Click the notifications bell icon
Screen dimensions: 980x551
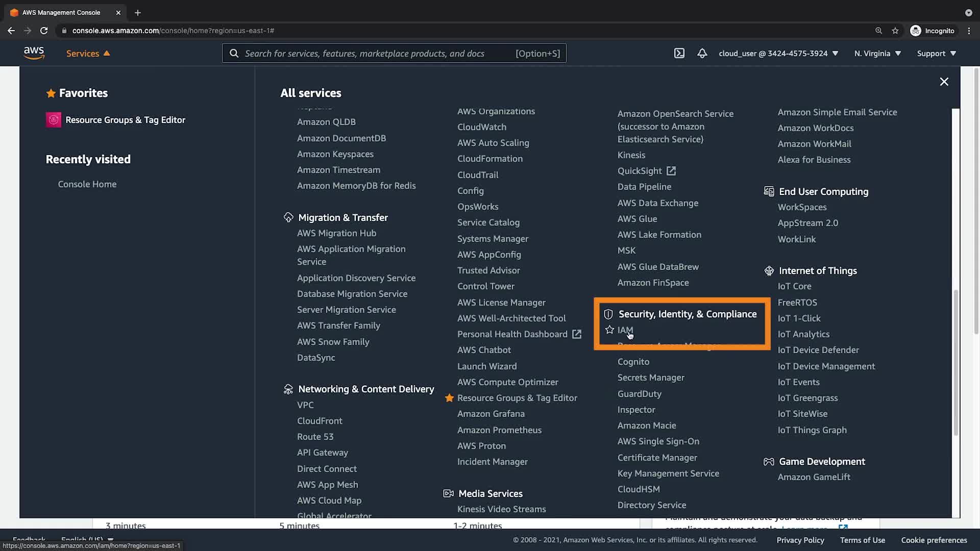point(702,53)
